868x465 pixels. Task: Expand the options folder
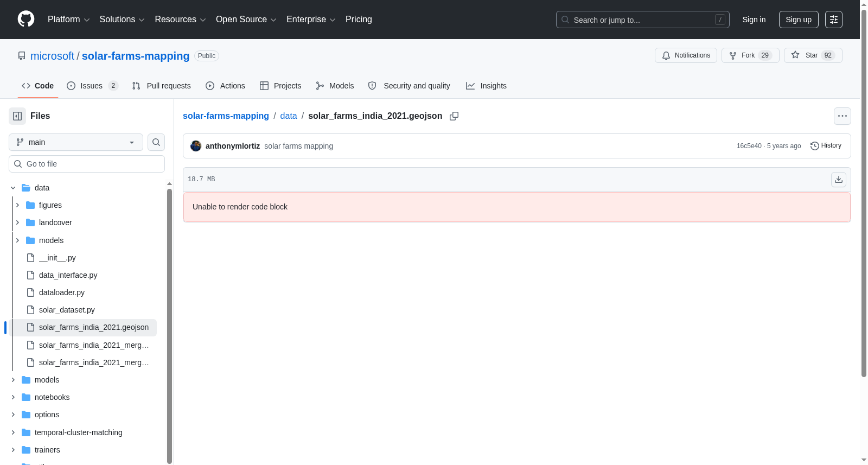coord(13,415)
